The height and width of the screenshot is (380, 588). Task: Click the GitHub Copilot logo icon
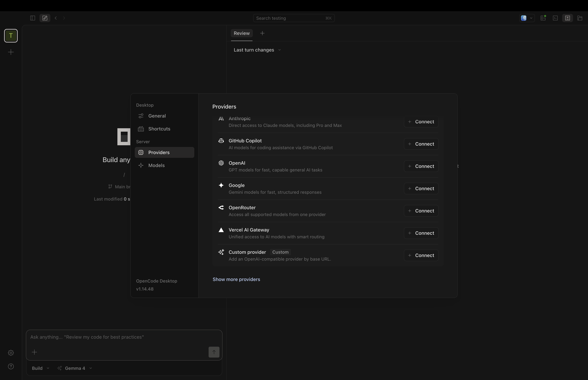coord(221,141)
